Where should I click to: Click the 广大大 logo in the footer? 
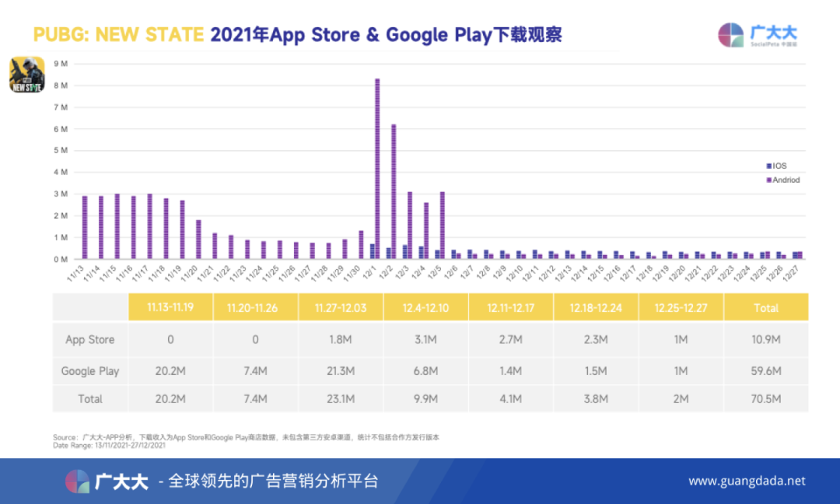coord(107,481)
